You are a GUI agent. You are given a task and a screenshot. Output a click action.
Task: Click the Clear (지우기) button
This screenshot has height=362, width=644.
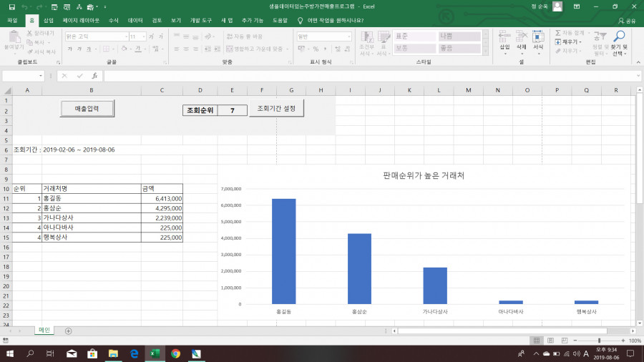(x=568, y=51)
